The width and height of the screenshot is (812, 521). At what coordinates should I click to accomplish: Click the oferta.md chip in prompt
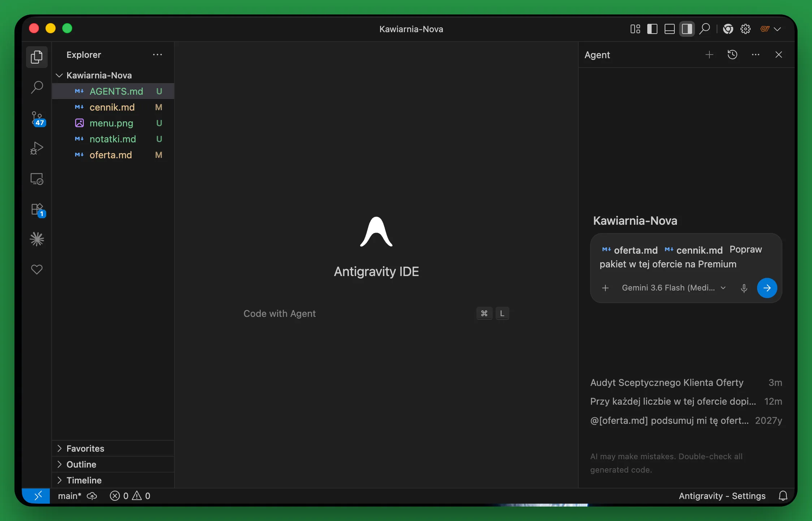(x=630, y=250)
